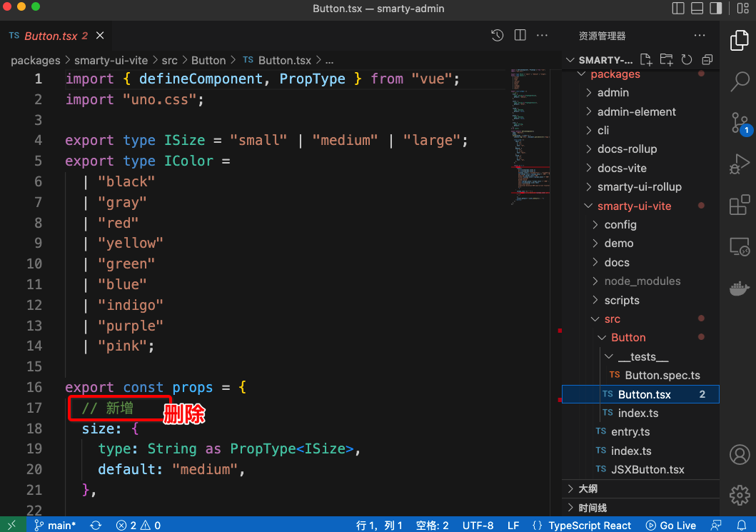Click the split editor right icon
This screenshot has height=532, width=756.
520,35
